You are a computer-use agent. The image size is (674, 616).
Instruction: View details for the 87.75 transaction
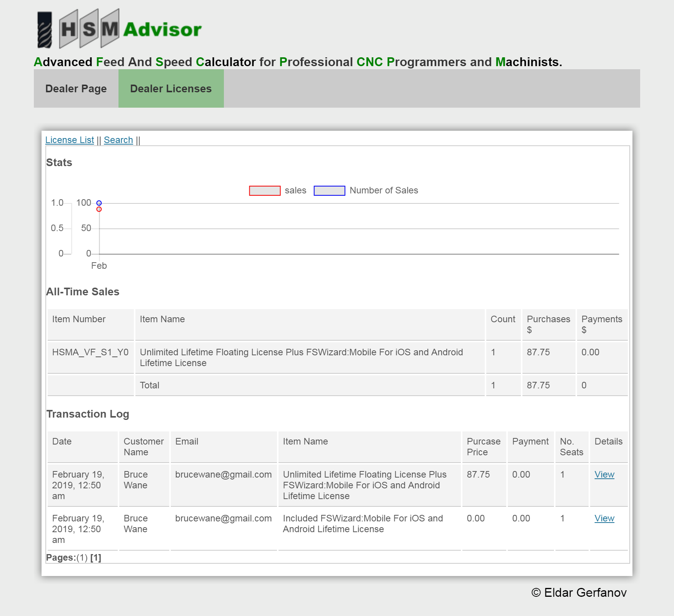pyautogui.click(x=604, y=474)
